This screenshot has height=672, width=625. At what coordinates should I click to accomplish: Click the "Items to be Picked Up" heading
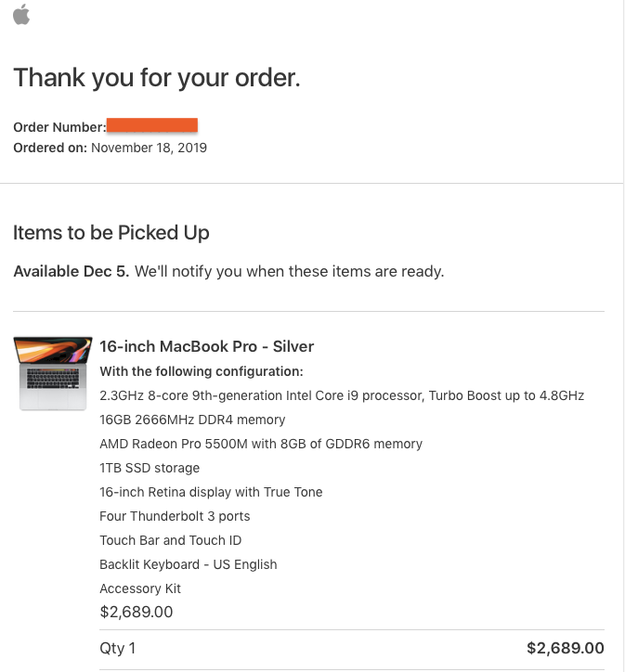(x=111, y=233)
